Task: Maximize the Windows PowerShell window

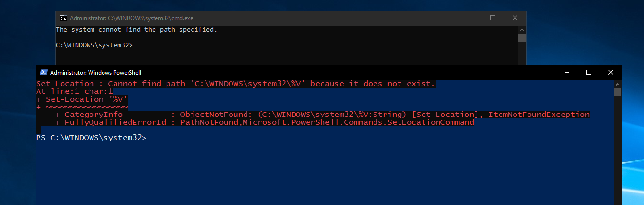Action: coord(588,72)
